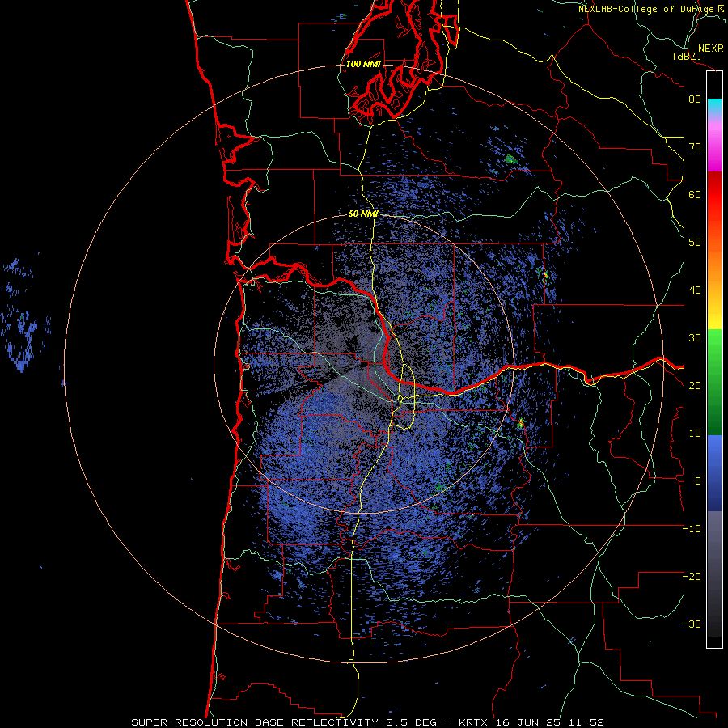
Task: Click the -10 dBZ scale label
Action: coord(692,529)
